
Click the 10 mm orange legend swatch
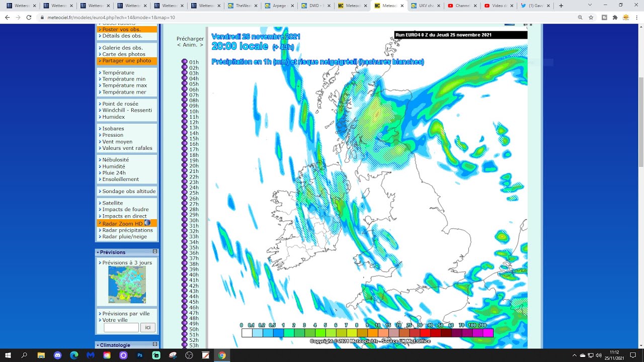[373, 333]
